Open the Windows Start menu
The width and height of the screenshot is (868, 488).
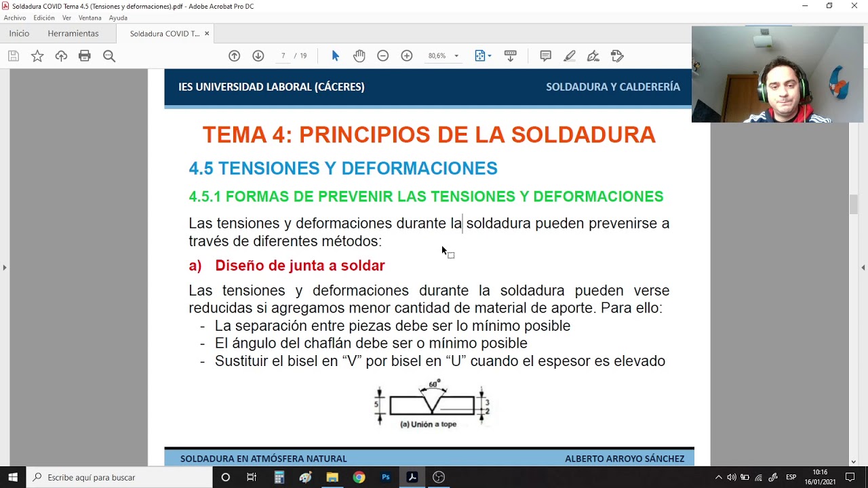click(x=13, y=477)
